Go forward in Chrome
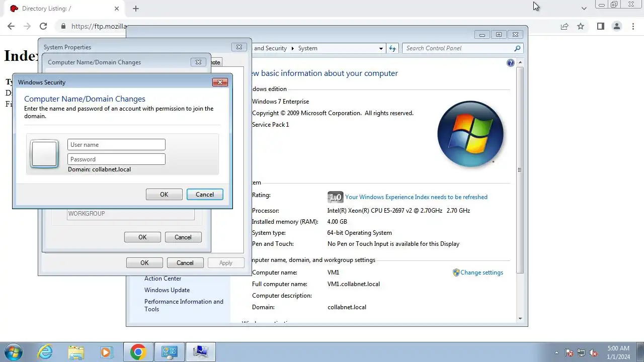The width and height of the screenshot is (644, 362). click(x=27, y=26)
